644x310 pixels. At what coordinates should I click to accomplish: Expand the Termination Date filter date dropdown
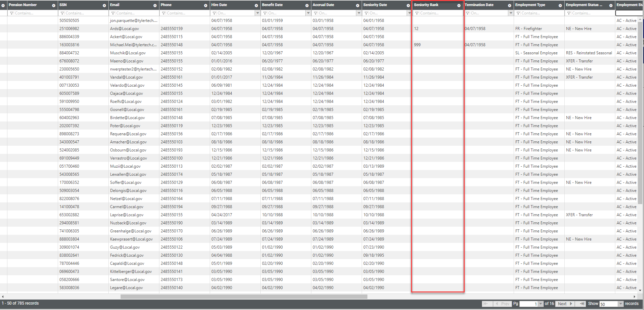tap(511, 13)
